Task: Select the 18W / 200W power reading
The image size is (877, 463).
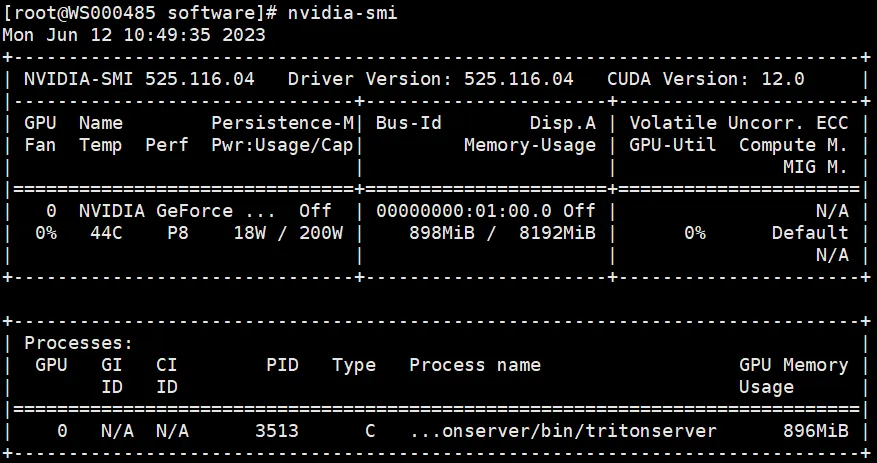Action: [288, 233]
